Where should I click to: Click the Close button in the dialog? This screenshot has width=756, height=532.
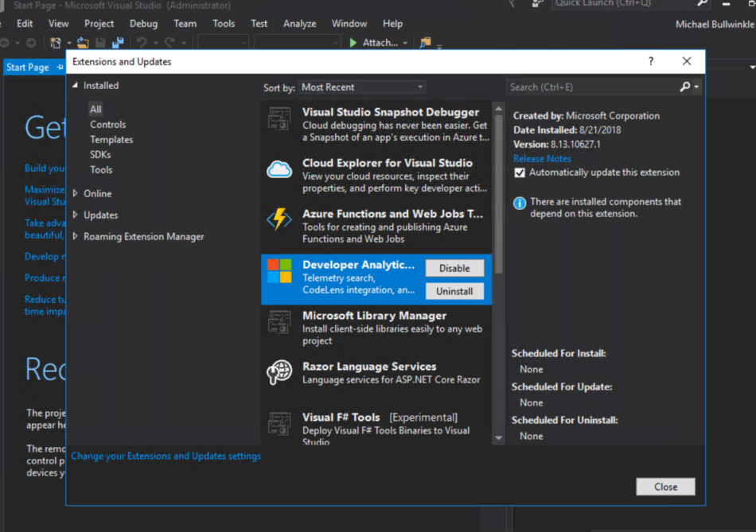click(665, 487)
